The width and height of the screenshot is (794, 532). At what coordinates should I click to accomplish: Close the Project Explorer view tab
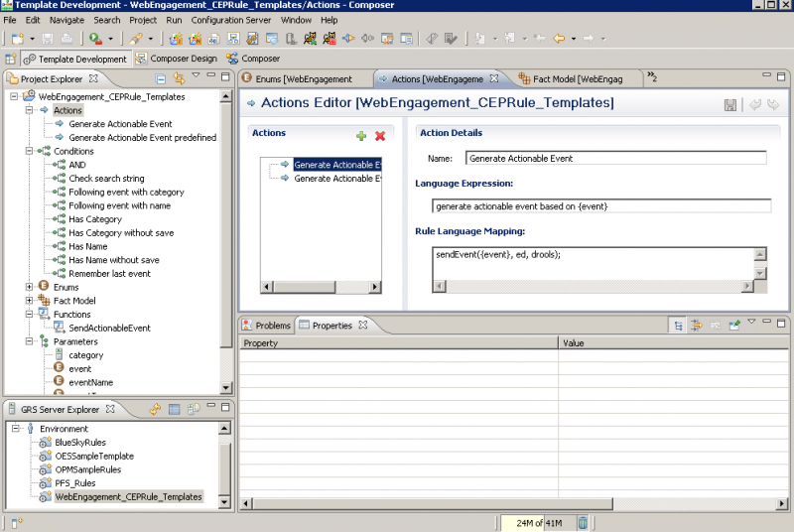tap(93, 78)
